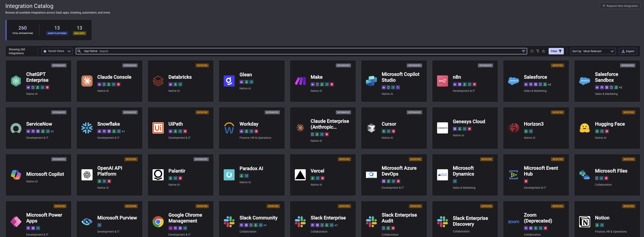Select the Hugging Face emoji logo
644x237 pixels.
click(x=585, y=128)
